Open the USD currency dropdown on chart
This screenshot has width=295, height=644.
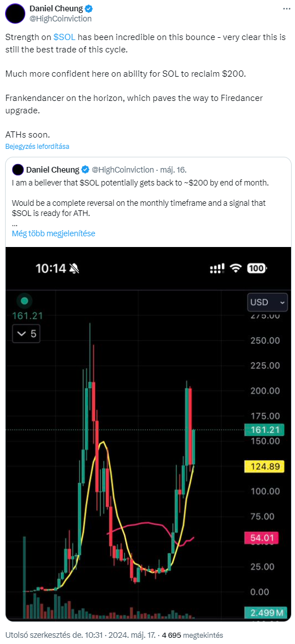tap(267, 303)
